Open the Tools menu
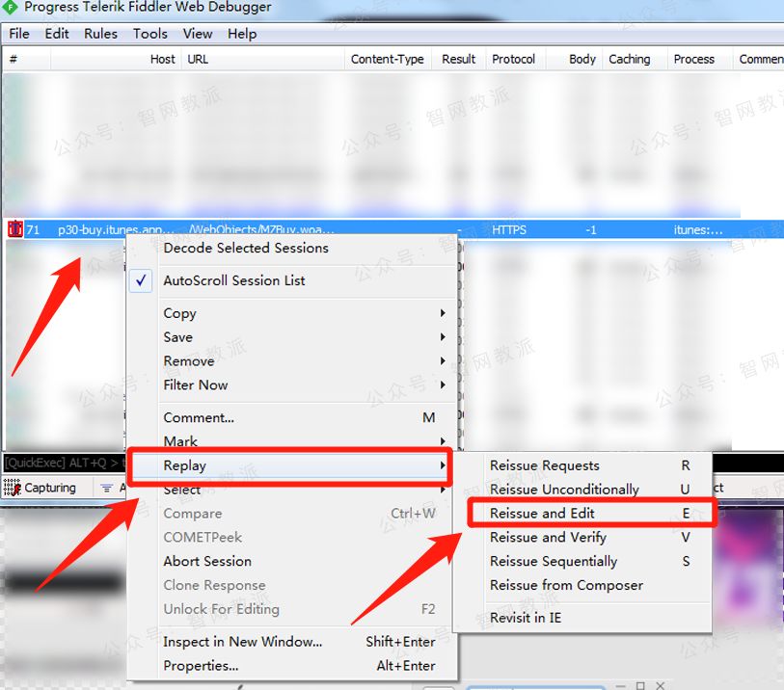Screen dimensions: 784x690 tap(150, 34)
